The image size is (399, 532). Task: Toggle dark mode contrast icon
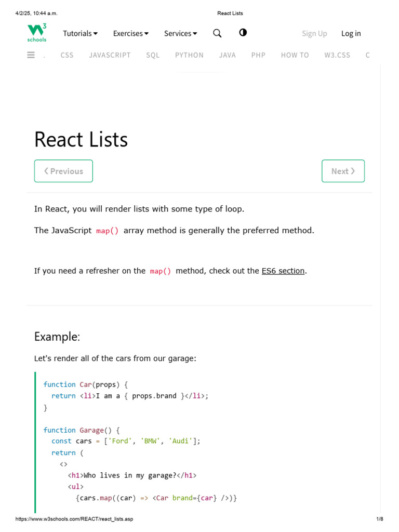(x=243, y=33)
